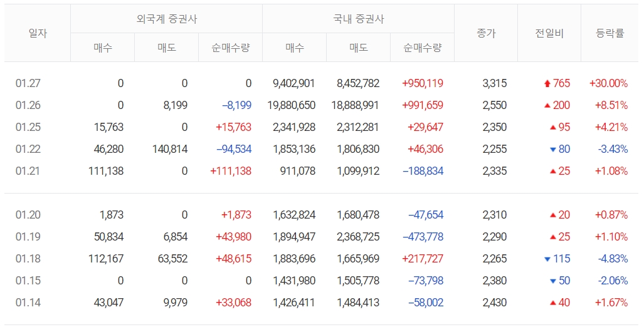This screenshot has width=644, height=327.
Task: Click the red triangle beside 25 in 01.21 row
Action: point(553,172)
